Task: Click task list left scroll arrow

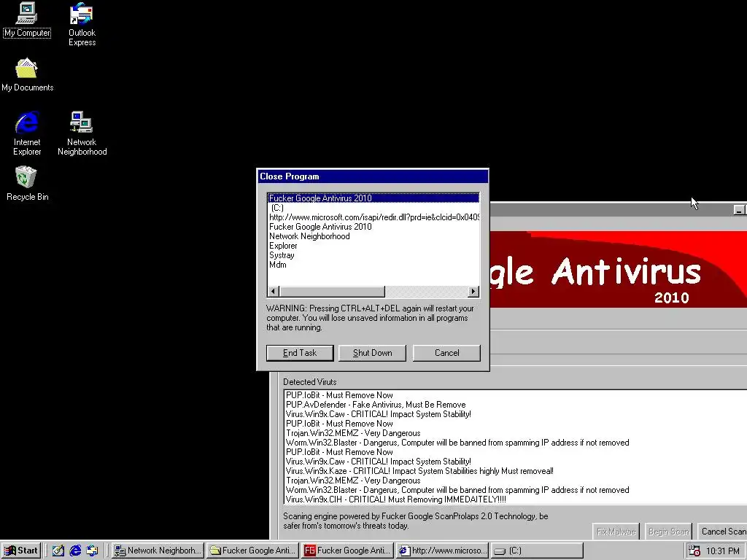Action: tap(274, 292)
